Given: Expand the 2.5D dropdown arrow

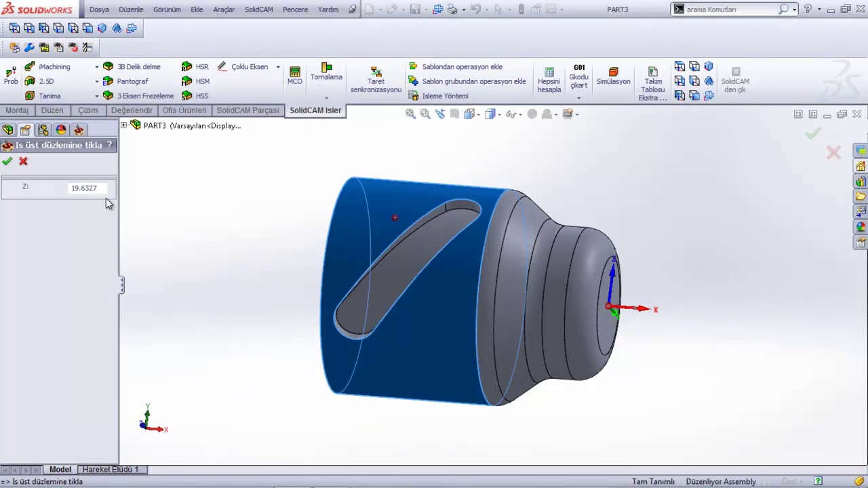Looking at the screenshot, I should pos(97,81).
